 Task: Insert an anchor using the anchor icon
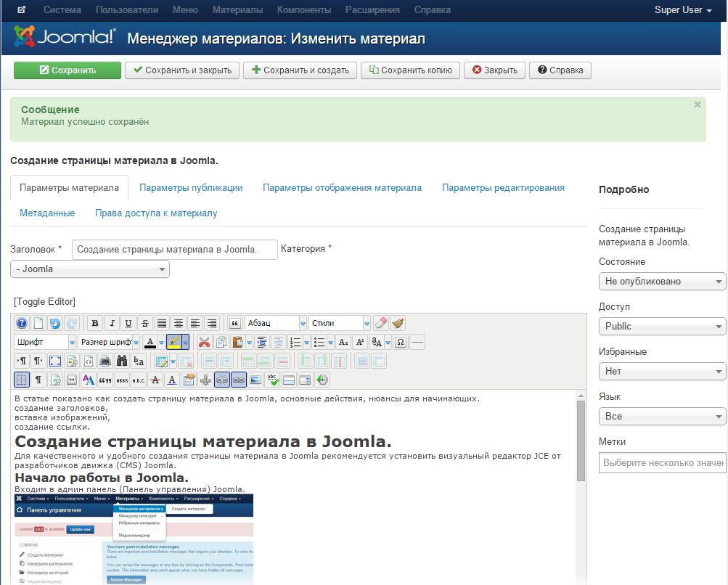point(205,379)
